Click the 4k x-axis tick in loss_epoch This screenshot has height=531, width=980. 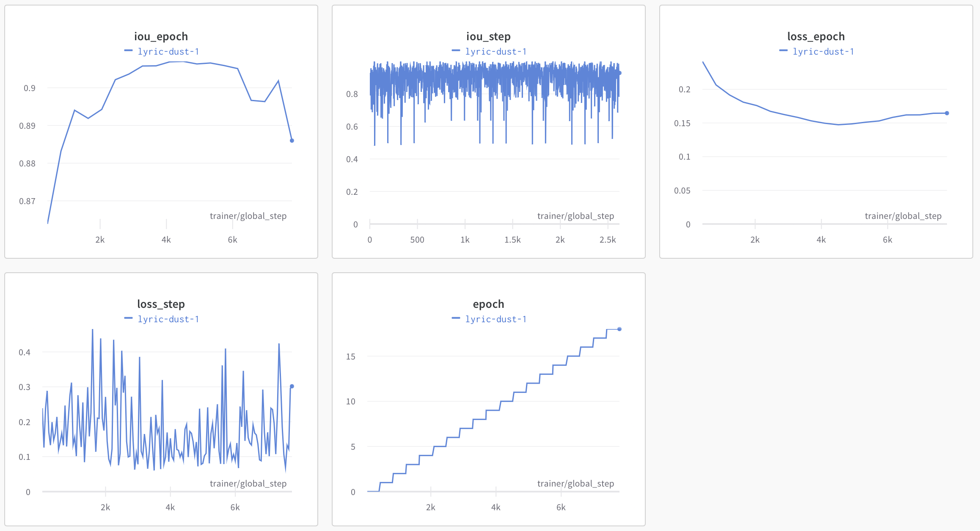click(821, 240)
